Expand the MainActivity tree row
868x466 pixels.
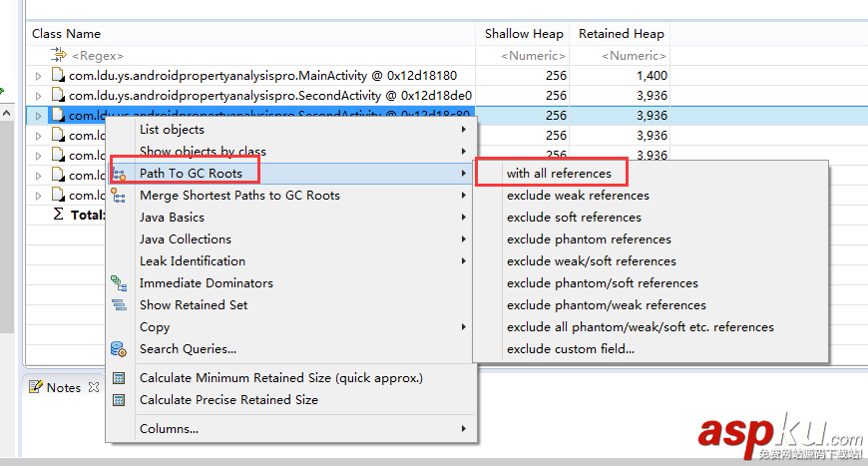click(39, 76)
